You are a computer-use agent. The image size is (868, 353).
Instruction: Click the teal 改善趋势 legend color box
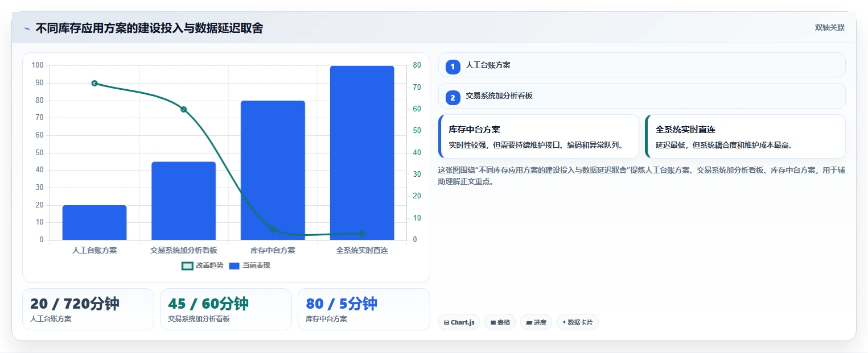pyautogui.click(x=187, y=265)
